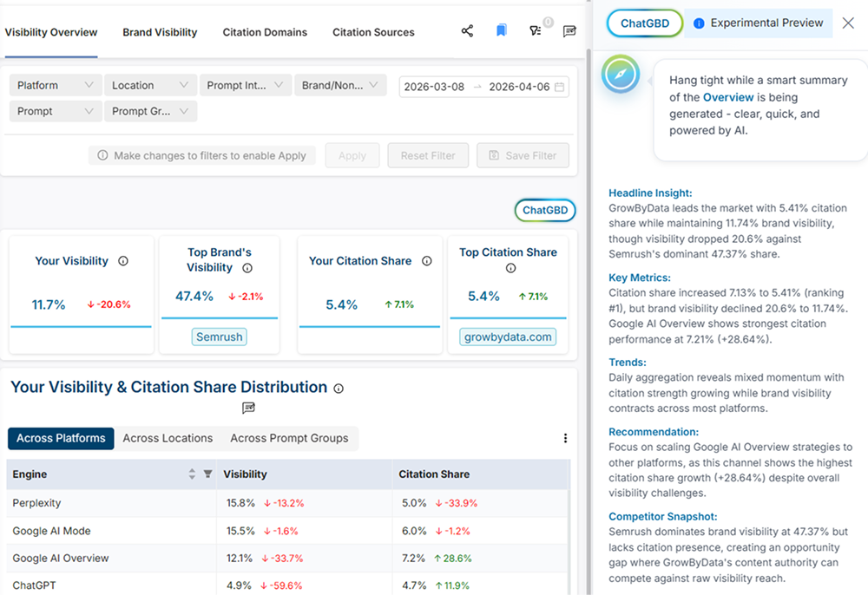Sort the Engine column using sort arrows

(x=193, y=474)
